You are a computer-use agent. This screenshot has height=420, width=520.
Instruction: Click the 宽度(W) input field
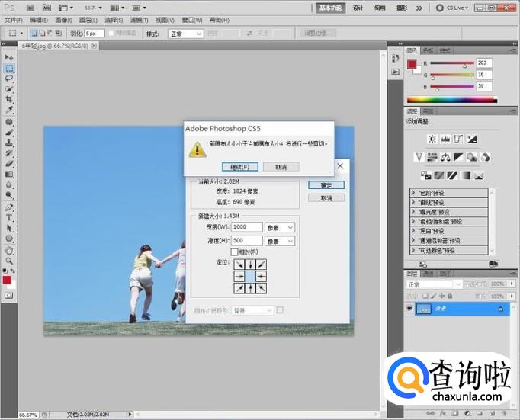[246, 227]
